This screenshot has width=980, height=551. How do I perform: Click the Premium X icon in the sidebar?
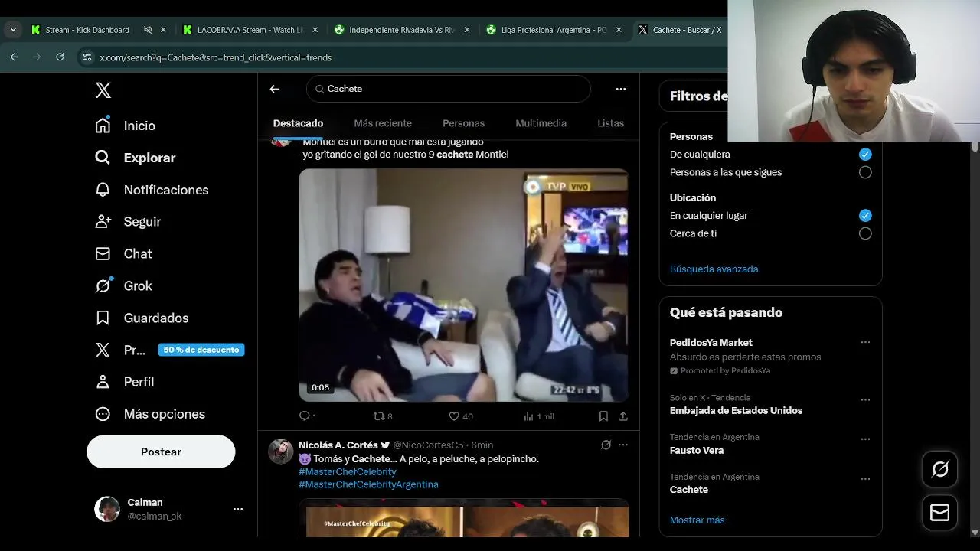point(103,350)
